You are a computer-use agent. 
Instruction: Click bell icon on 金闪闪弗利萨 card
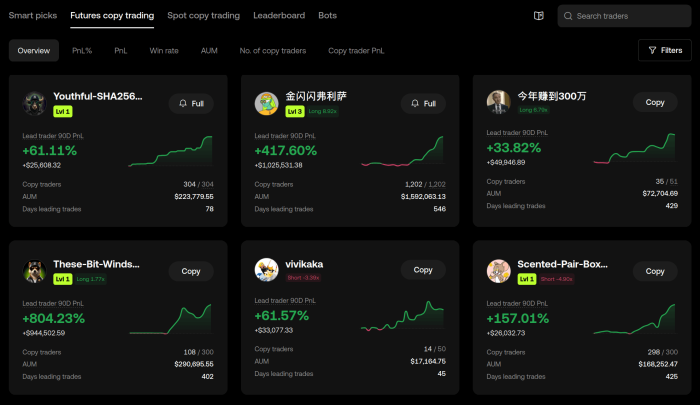(415, 103)
